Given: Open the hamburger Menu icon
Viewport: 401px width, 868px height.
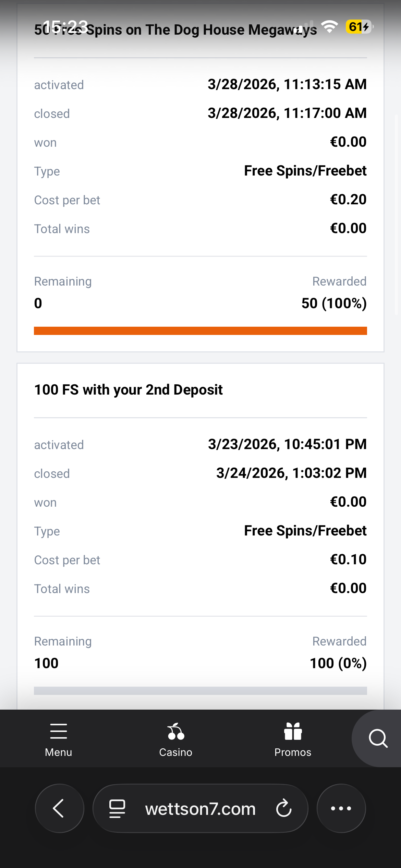Looking at the screenshot, I should [x=59, y=732].
